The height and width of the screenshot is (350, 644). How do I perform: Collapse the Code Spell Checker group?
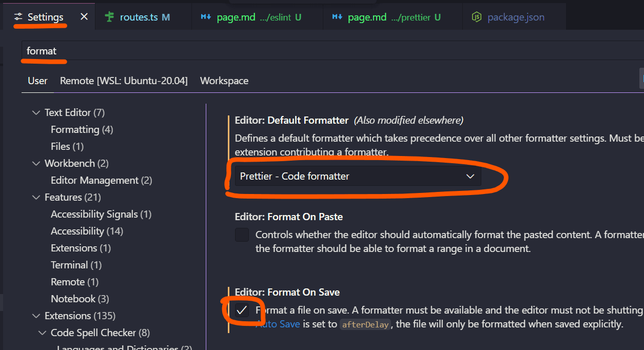pos(42,333)
